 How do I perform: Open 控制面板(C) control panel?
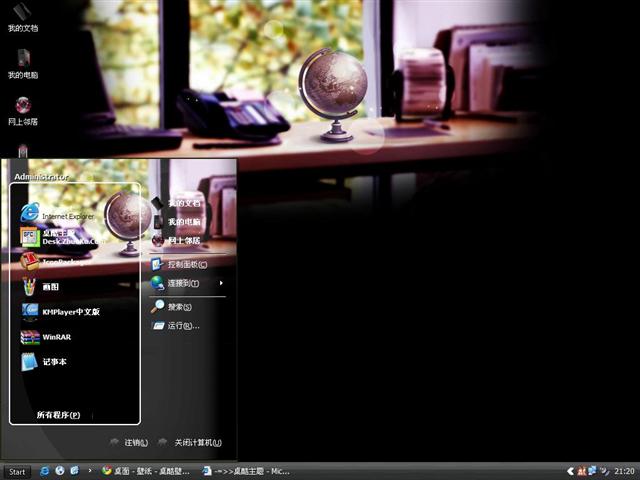179,264
